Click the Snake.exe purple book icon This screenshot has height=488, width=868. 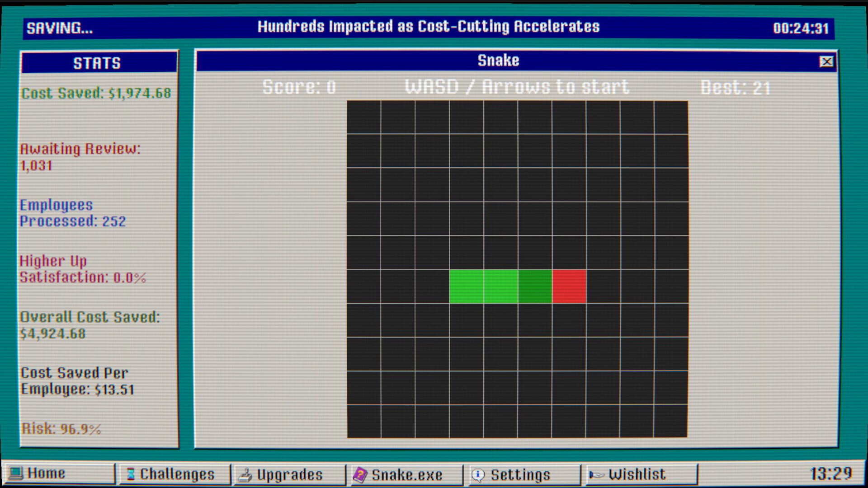tap(360, 475)
